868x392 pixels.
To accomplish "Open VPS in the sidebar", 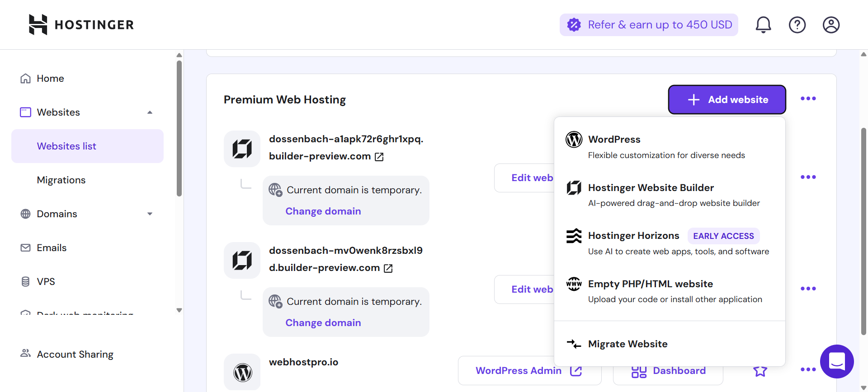I will (x=87, y=282).
